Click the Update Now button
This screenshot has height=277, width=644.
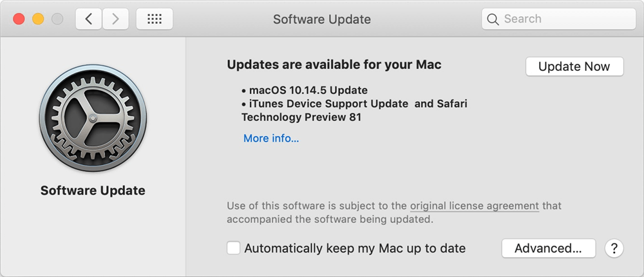pos(574,66)
